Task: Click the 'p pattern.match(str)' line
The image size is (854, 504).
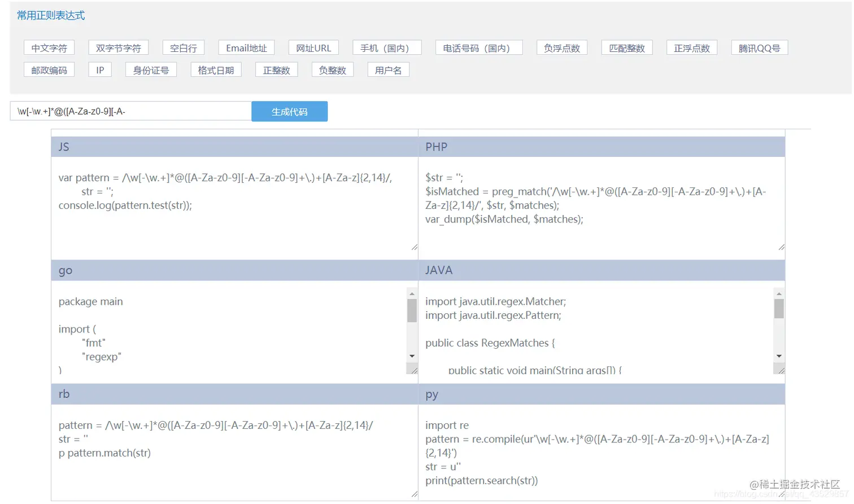Action: [x=104, y=453]
